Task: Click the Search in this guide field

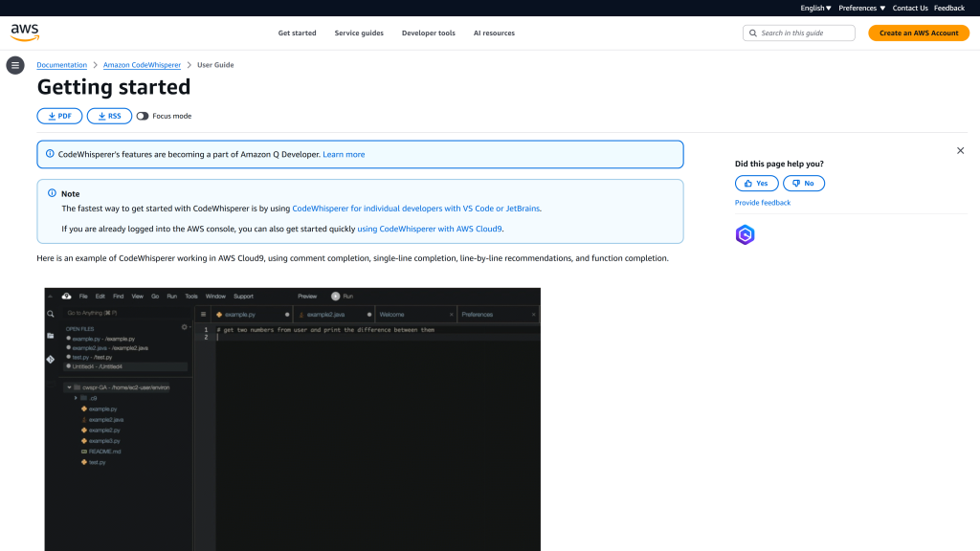Action: click(x=799, y=33)
